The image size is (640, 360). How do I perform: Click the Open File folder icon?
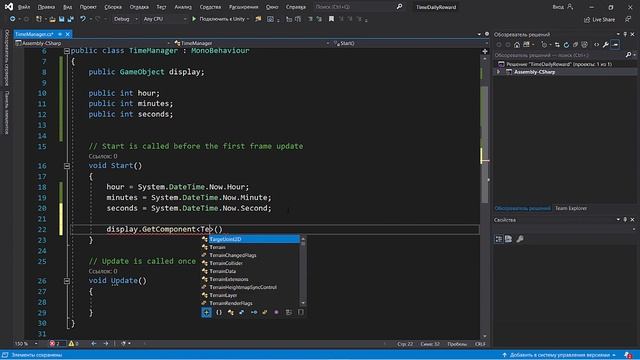(52, 19)
